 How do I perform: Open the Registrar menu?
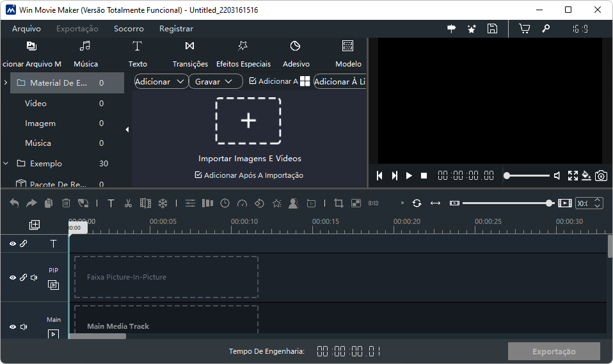click(176, 29)
